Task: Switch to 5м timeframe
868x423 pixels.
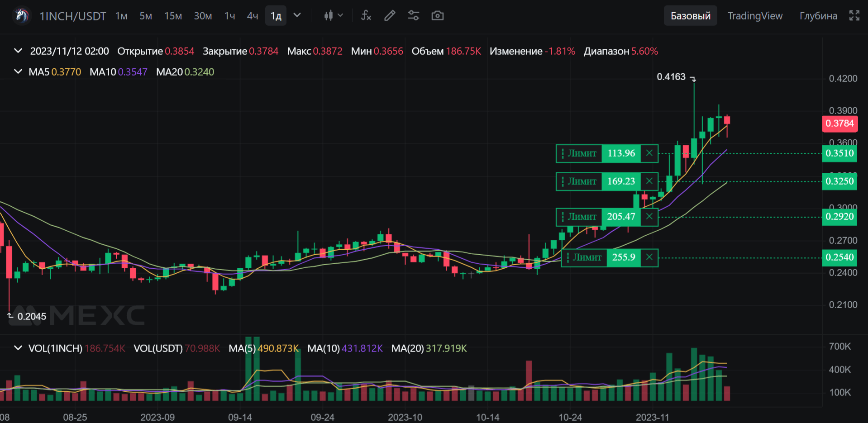Action: pyautogui.click(x=146, y=16)
